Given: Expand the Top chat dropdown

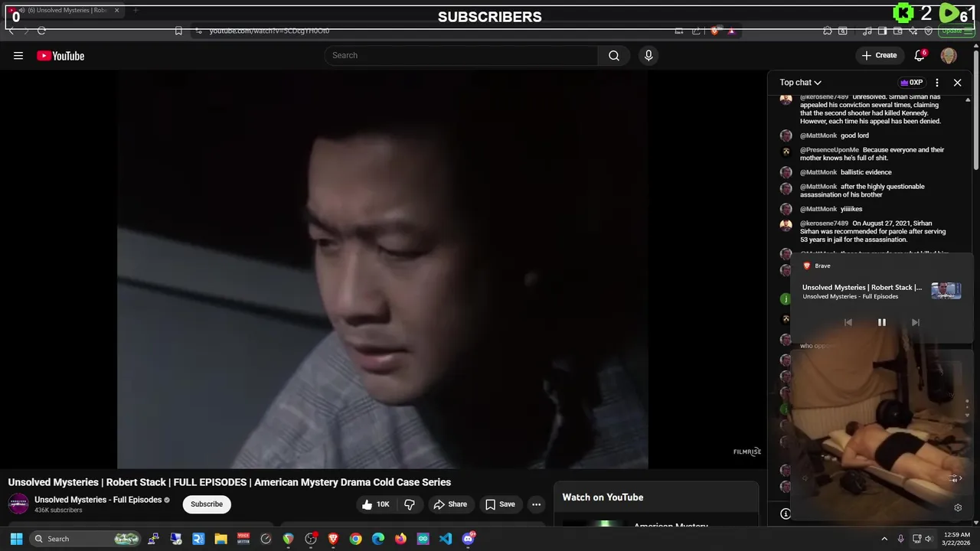Looking at the screenshot, I should [x=801, y=83].
